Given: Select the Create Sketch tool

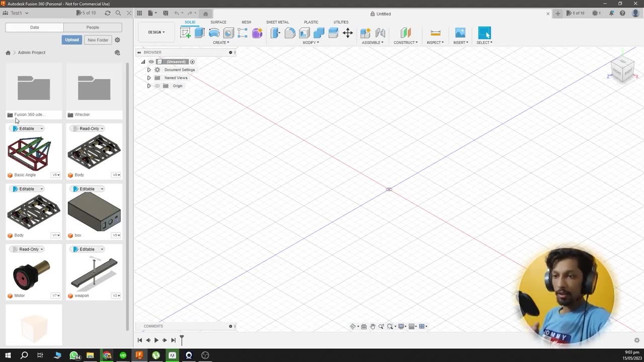Looking at the screenshot, I should (x=186, y=33).
